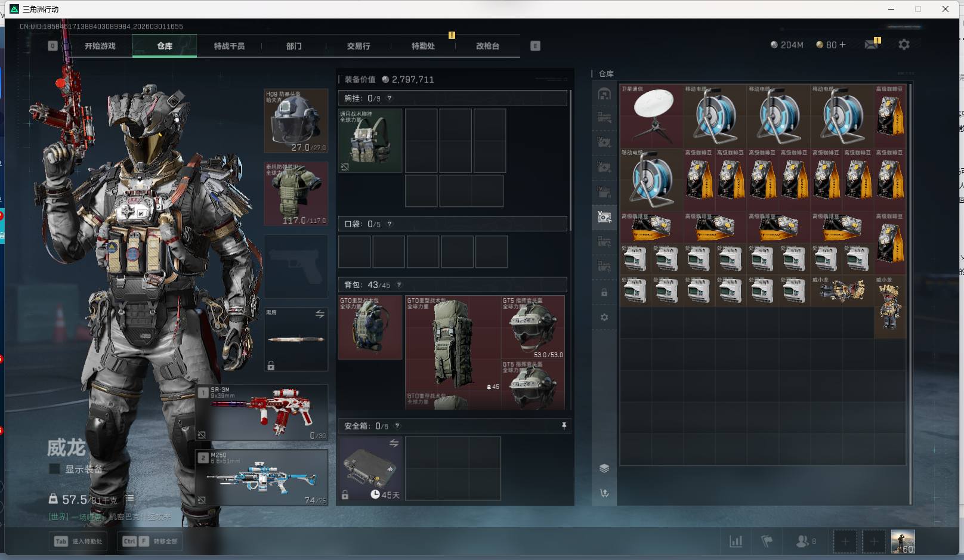Select the M250 weapon slot

[262, 478]
